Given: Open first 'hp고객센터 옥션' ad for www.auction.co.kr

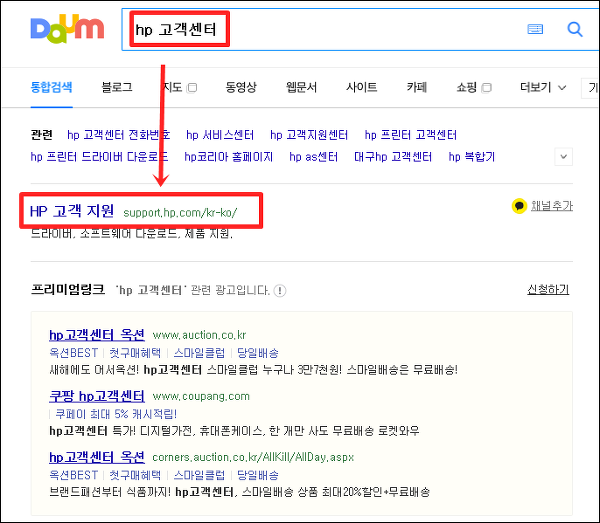Looking at the screenshot, I should (97, 335).
